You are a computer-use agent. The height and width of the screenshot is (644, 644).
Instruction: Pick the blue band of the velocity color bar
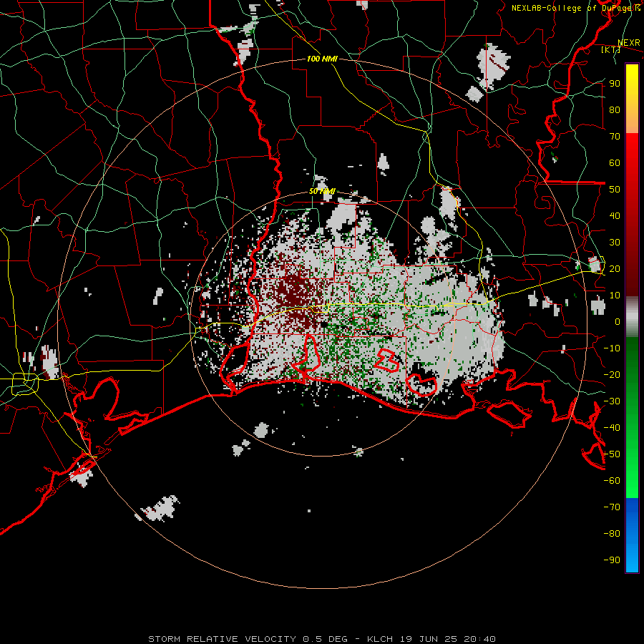(x=632, y=535)
